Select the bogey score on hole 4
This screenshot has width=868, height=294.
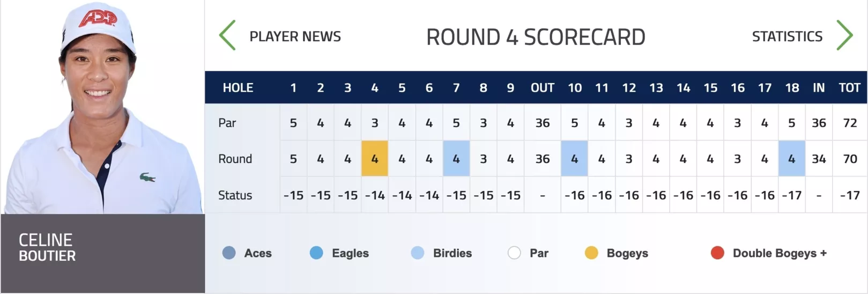(x=375, y=159)
